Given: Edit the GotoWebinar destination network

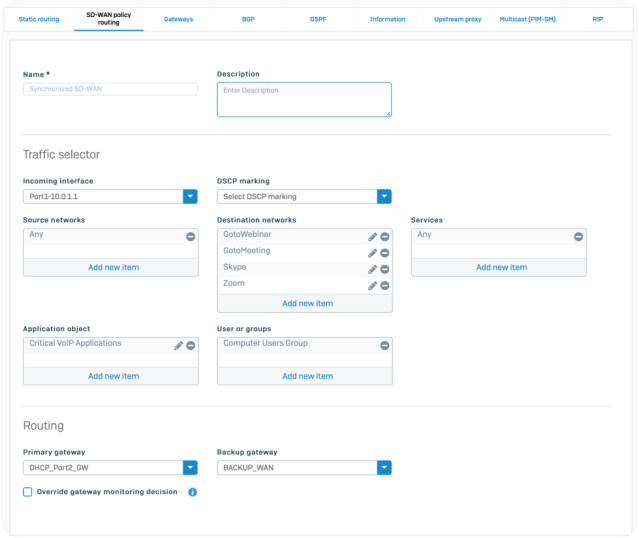Looking at the screenshot, I should click(372, 236).
